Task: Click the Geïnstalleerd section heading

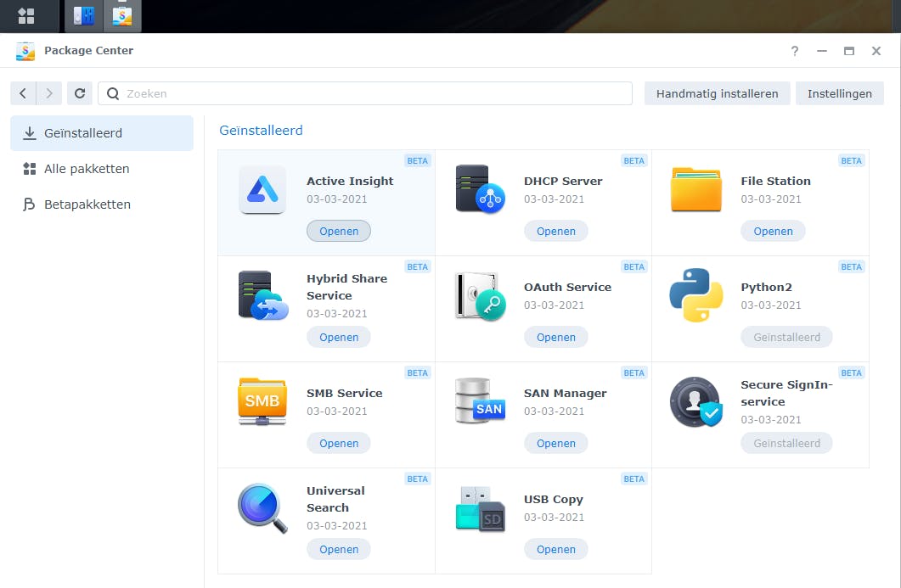Action: point(261,131)
